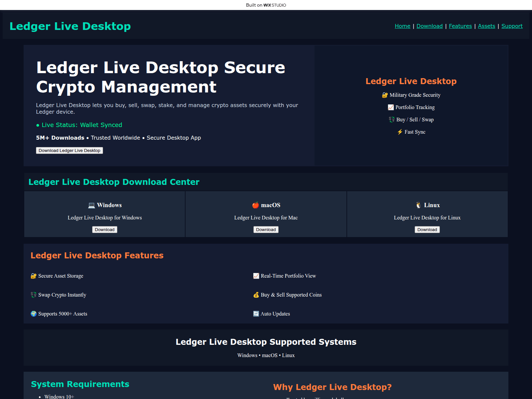
Task: Click the Ledger Live Desktop for Linux text
Action: coord(427,218)
